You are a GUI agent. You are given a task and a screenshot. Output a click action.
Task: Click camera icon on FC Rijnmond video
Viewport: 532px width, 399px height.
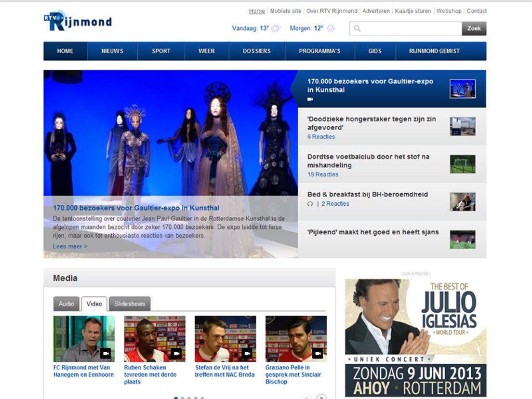(106, 353)
